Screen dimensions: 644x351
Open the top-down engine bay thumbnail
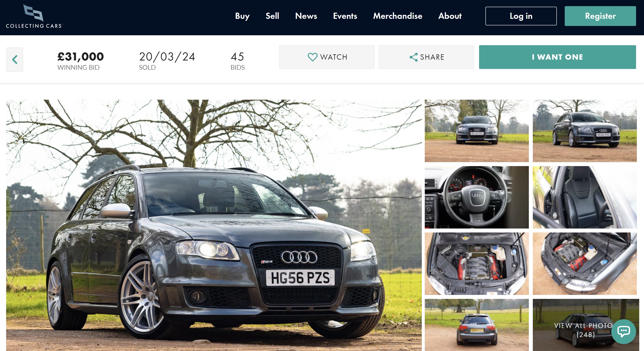[x=477, y=264]
